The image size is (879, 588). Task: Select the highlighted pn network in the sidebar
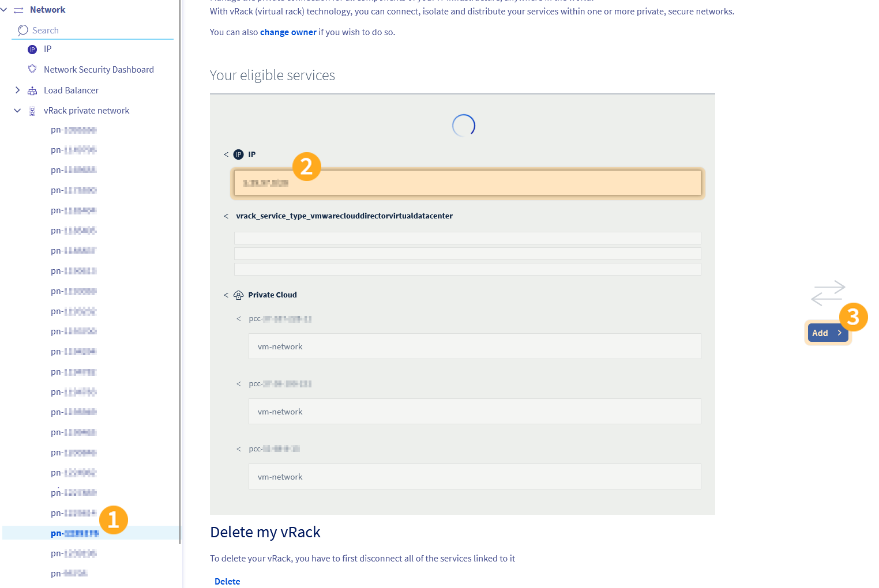(74, 533)
